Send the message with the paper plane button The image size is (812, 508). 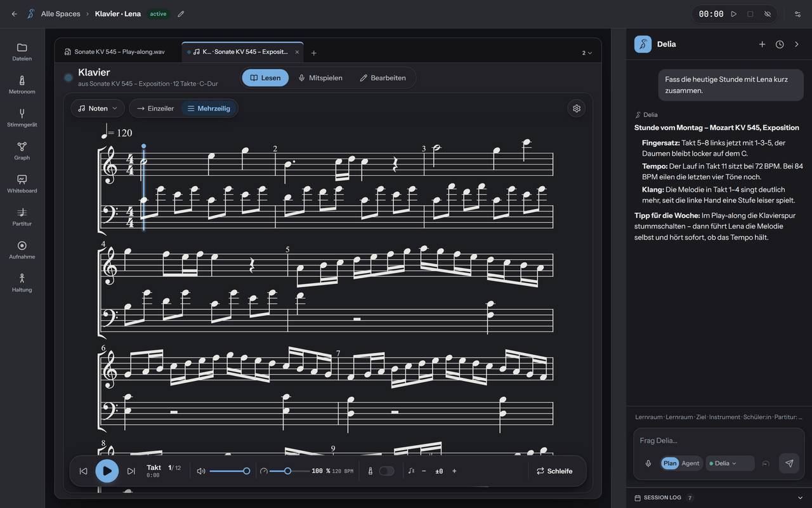click(789, 464)
